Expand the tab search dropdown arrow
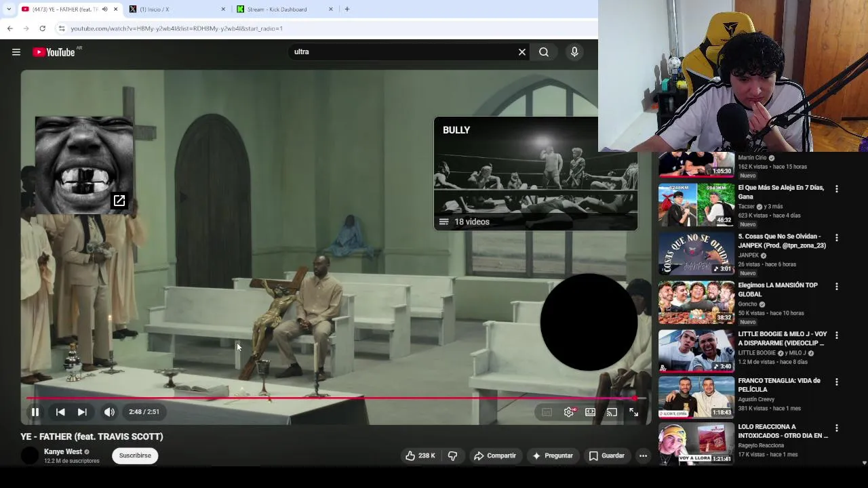 pyautogui.click(x=8, y=9)
